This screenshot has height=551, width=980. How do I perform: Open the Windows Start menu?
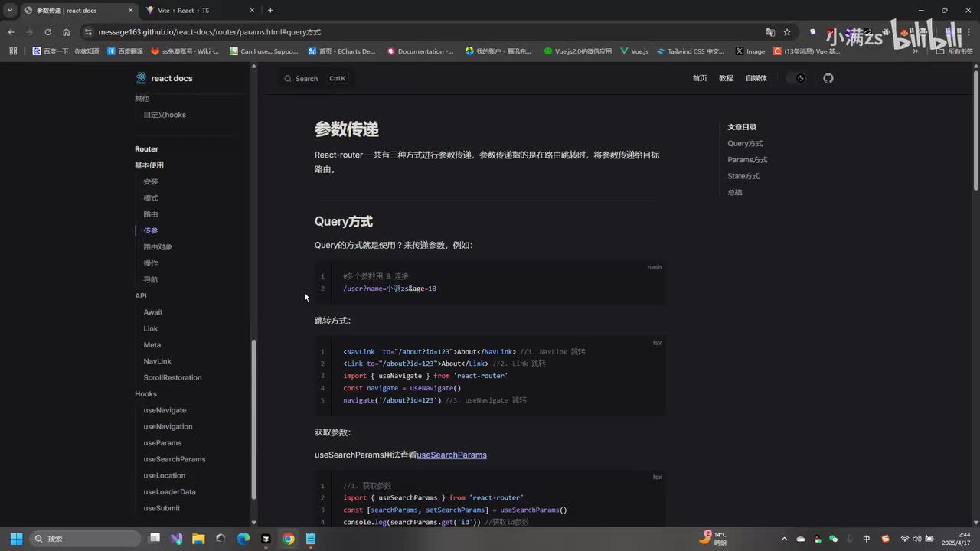[16, 539]
